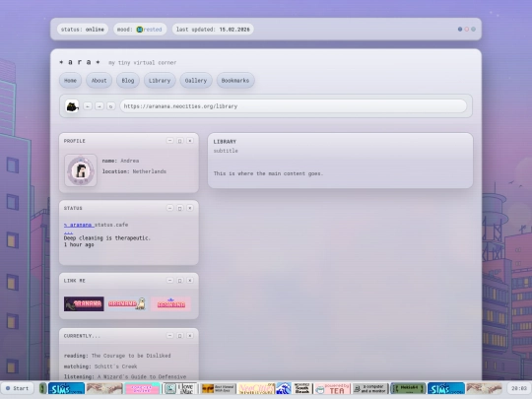532x399 pixels.
Task: Click the pink ARANANA badge with blue crown
Action: pos(170,303)
